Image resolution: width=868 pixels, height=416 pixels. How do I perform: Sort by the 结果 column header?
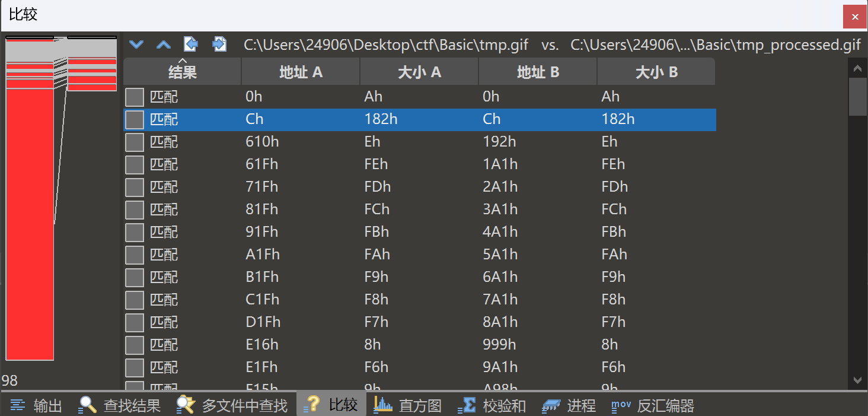[x=182, y=72]
